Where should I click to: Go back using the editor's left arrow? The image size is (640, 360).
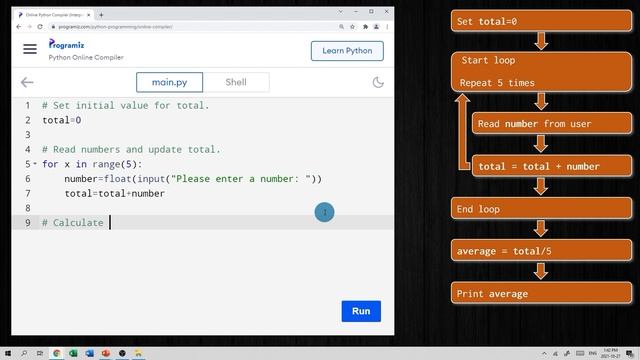pyautogui.click(x=27, y=82)
